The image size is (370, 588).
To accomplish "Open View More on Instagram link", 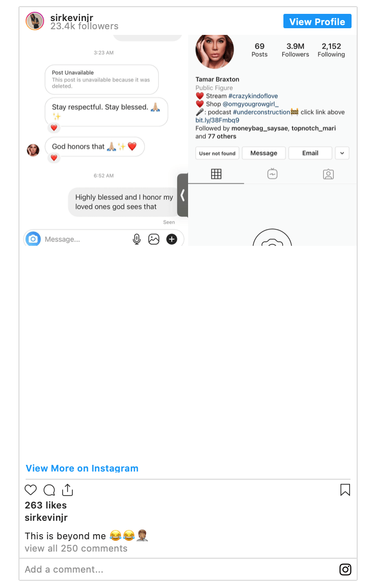I will click(82, 468).
